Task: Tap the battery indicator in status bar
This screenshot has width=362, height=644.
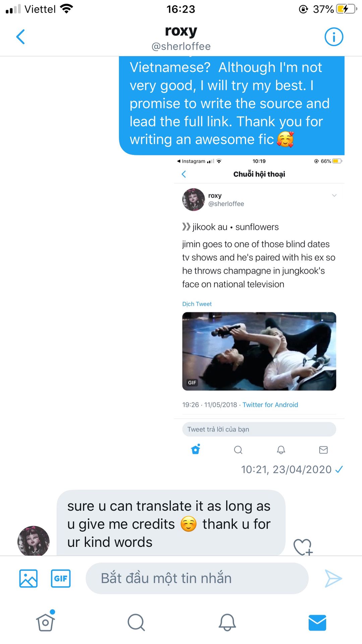Action: [x=347, y=9]
